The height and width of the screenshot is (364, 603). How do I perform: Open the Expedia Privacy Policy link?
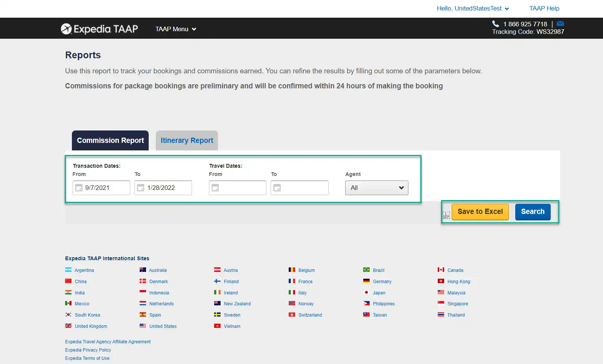click(x=88, y=350)
